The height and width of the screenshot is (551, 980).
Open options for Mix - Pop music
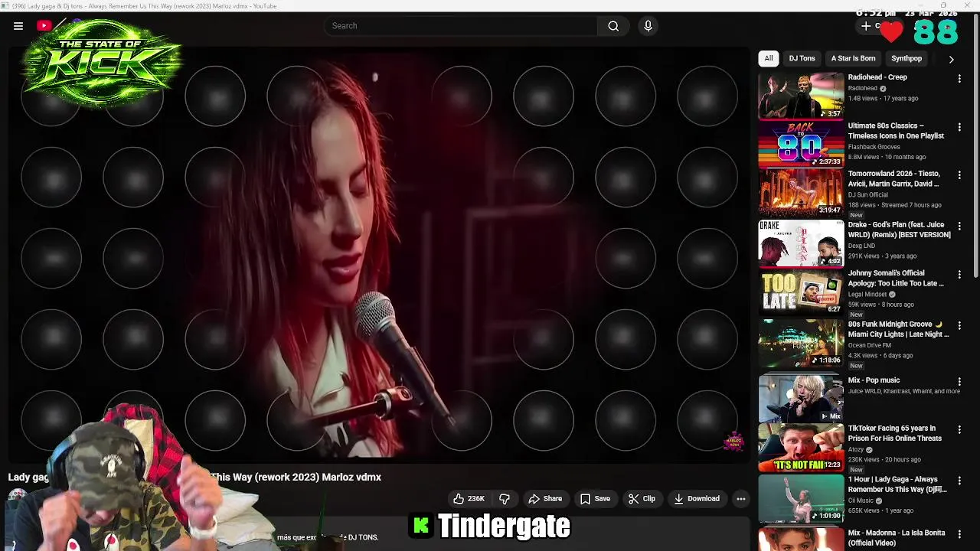(x=959, y=382)
